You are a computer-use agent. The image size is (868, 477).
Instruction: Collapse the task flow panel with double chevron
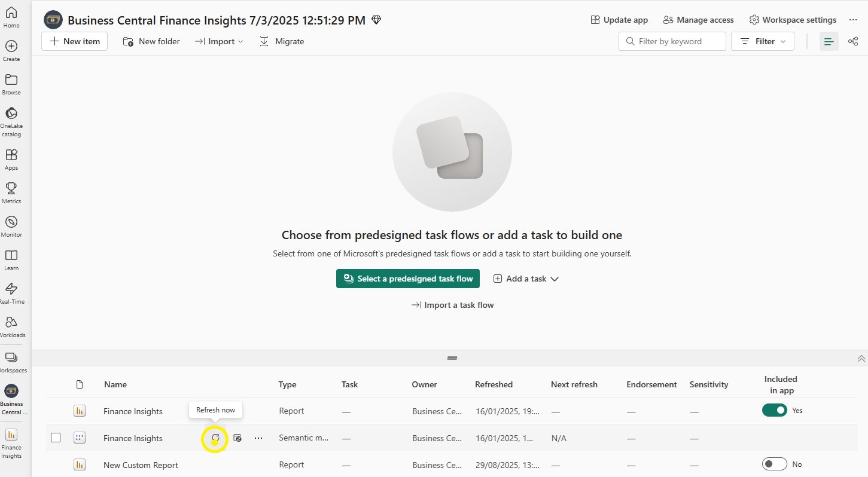coord(861,359)
